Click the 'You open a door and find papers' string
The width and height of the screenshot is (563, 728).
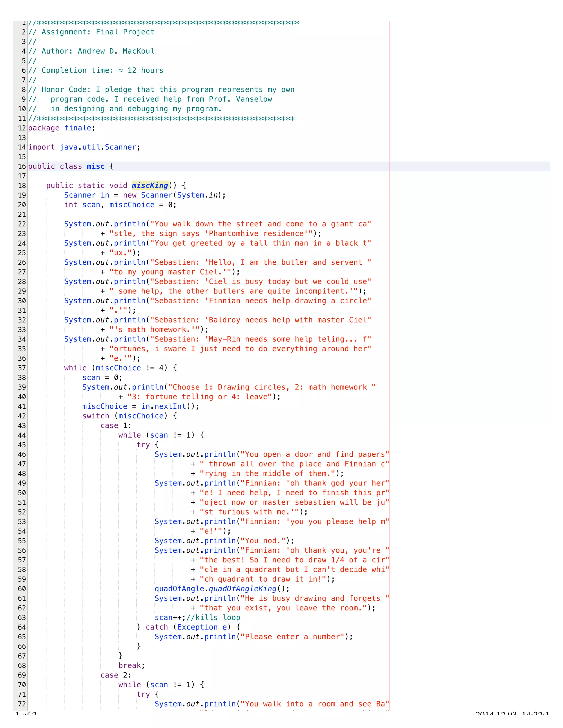pyautogui.click(x=314, y=455)
